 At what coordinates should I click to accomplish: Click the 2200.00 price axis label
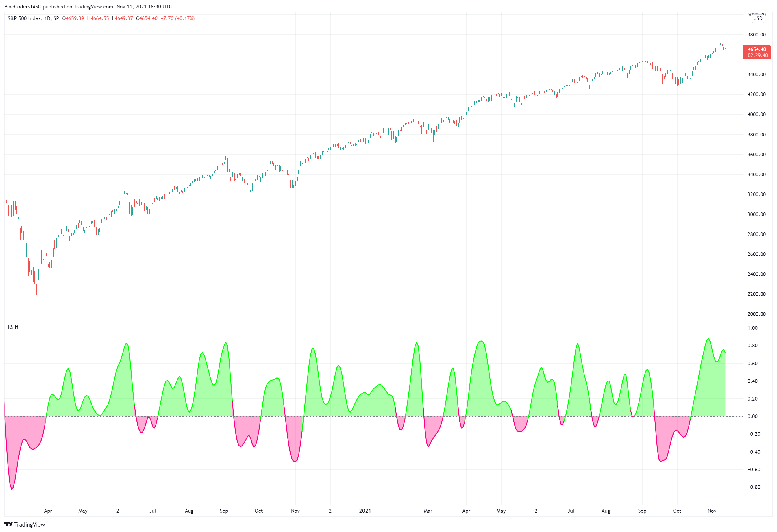point(756,294)
